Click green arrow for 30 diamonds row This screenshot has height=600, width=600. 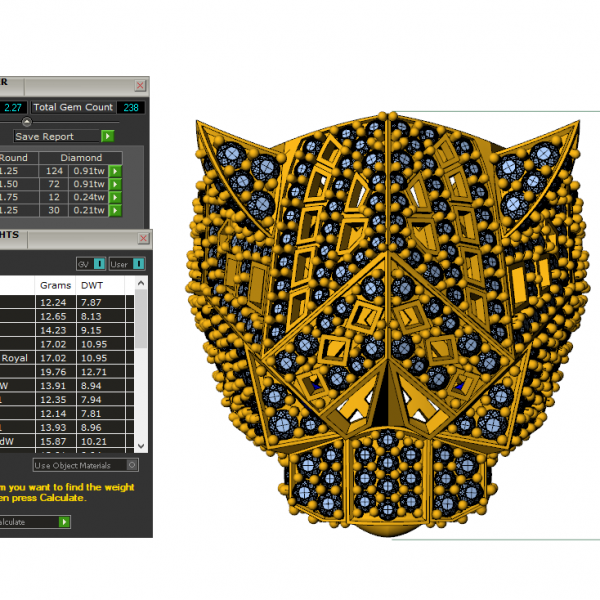[x=115, y=210]
